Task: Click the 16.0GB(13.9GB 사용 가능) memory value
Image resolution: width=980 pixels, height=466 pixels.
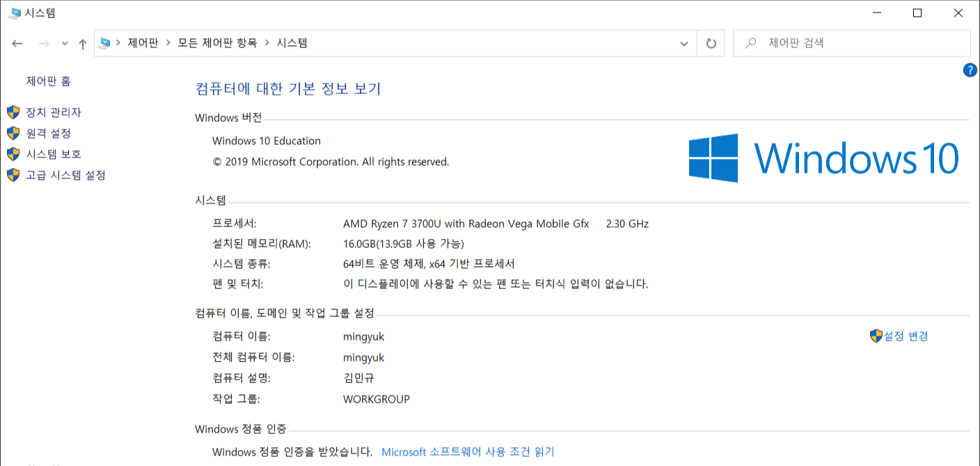Action: [404, 244]
